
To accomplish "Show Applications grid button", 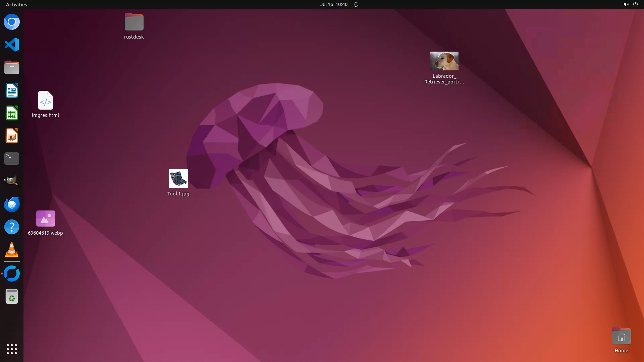I will (x=12, y=349).
